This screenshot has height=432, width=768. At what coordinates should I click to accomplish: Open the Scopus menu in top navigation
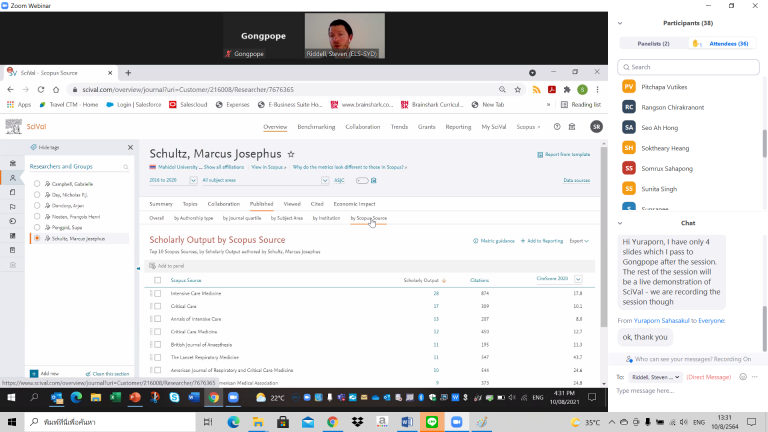[x=528, y=127]
